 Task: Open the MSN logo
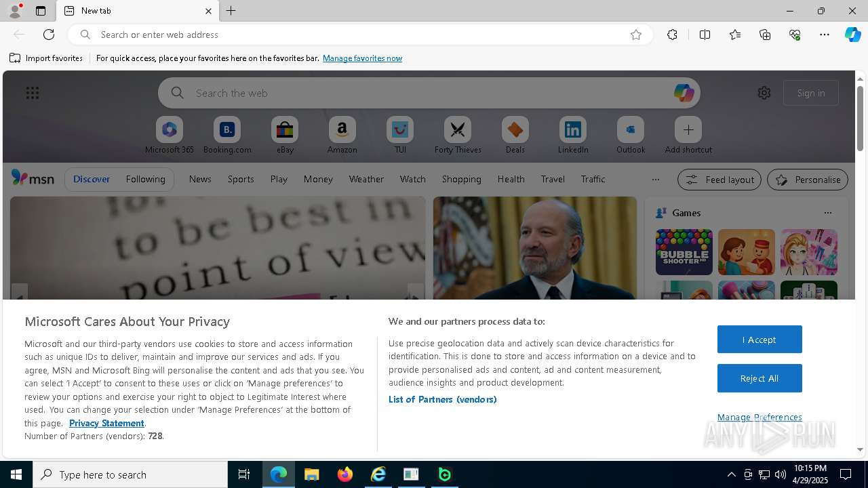33,178
